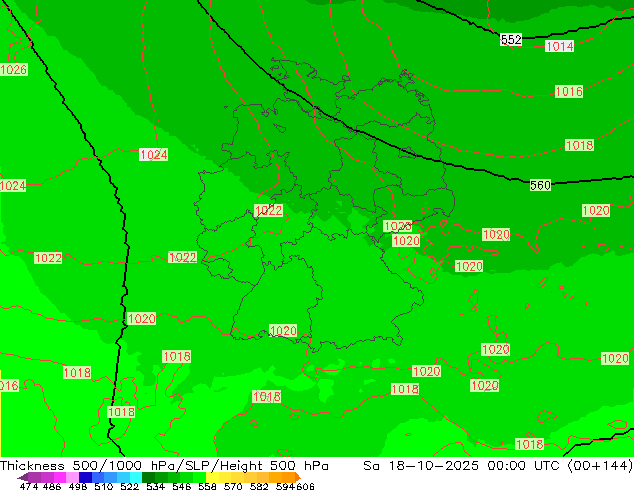Click the white-boxed 1024 isobar label
The width and height of the screenshot is (634, 490).
(x=153, y=154)
